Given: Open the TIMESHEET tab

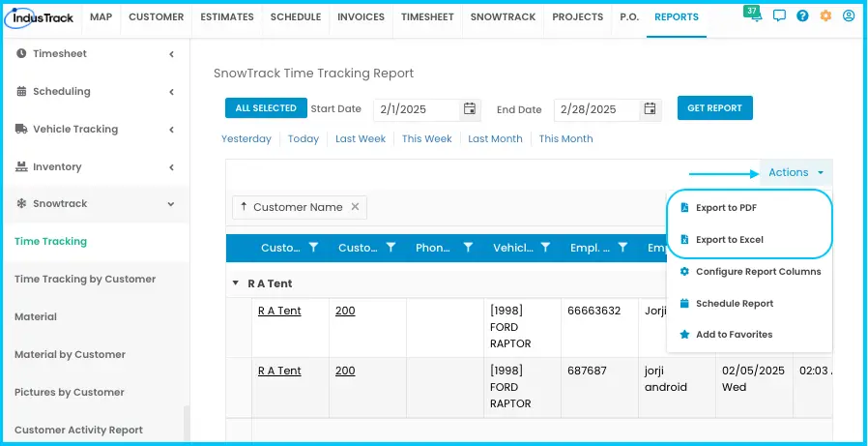Looking at the screenshot, I should (427, 17).
